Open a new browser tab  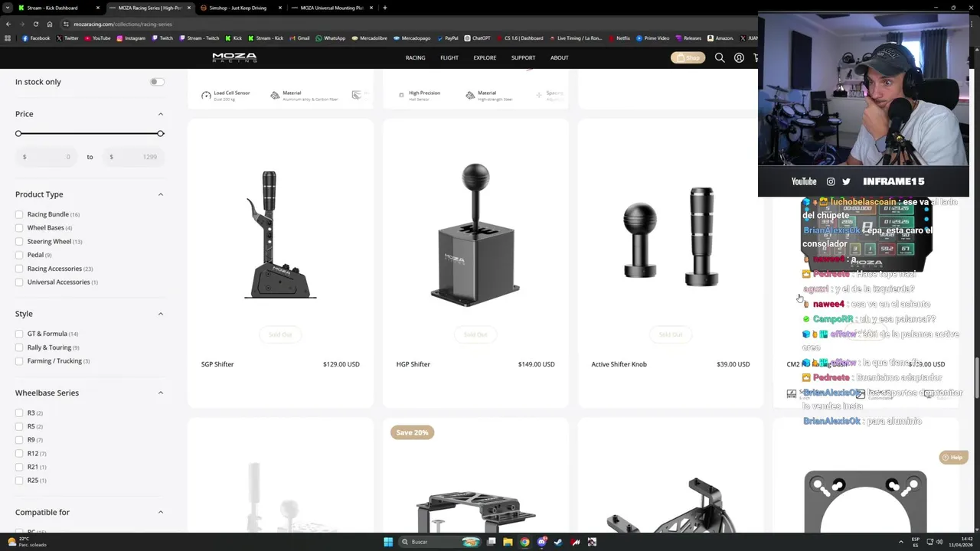(x=384, y=8)
